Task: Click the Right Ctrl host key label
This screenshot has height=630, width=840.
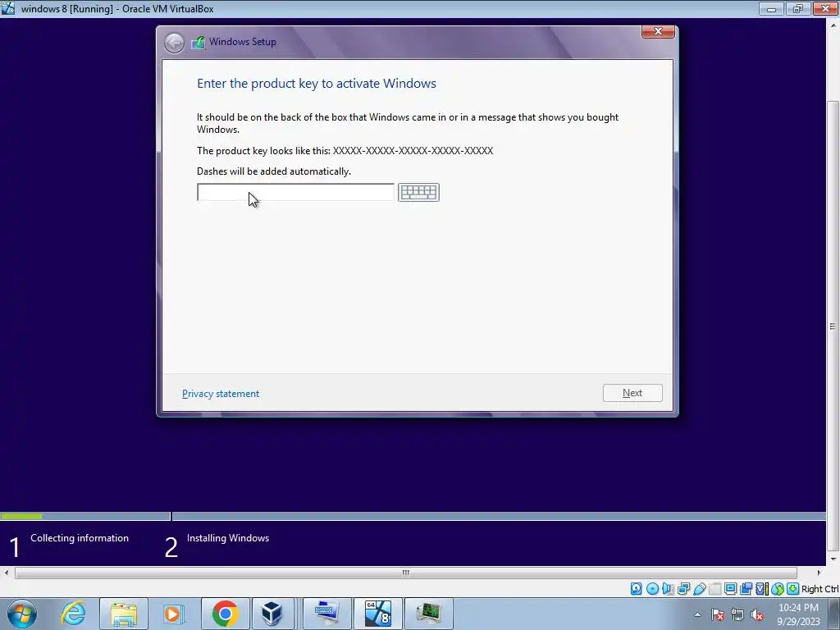Action: click(819, 589)
